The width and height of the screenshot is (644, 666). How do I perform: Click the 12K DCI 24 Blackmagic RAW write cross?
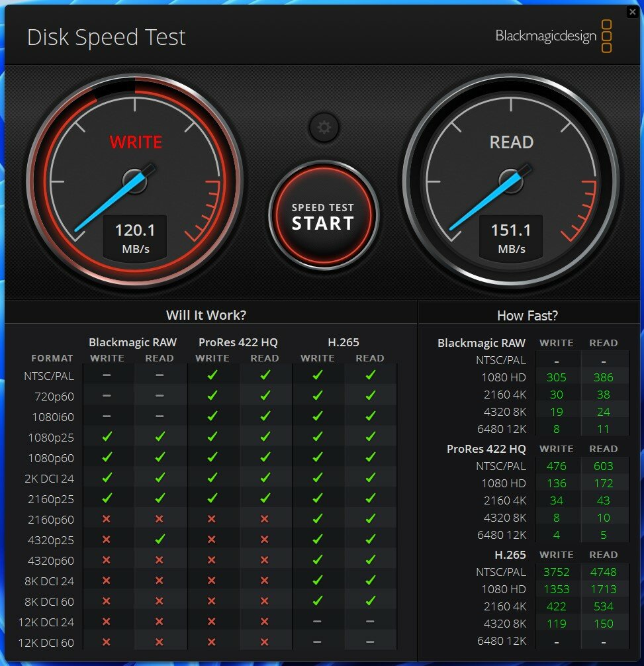[x=107, y=622]
